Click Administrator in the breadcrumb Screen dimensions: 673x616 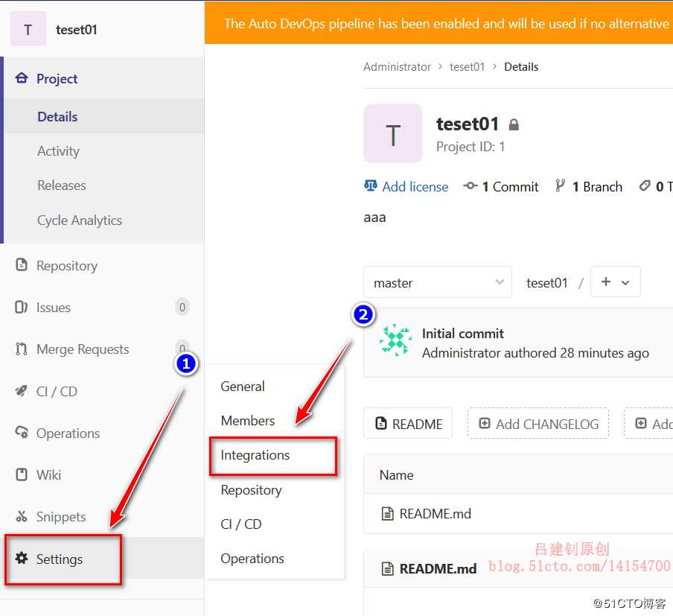tap(397, 67)
